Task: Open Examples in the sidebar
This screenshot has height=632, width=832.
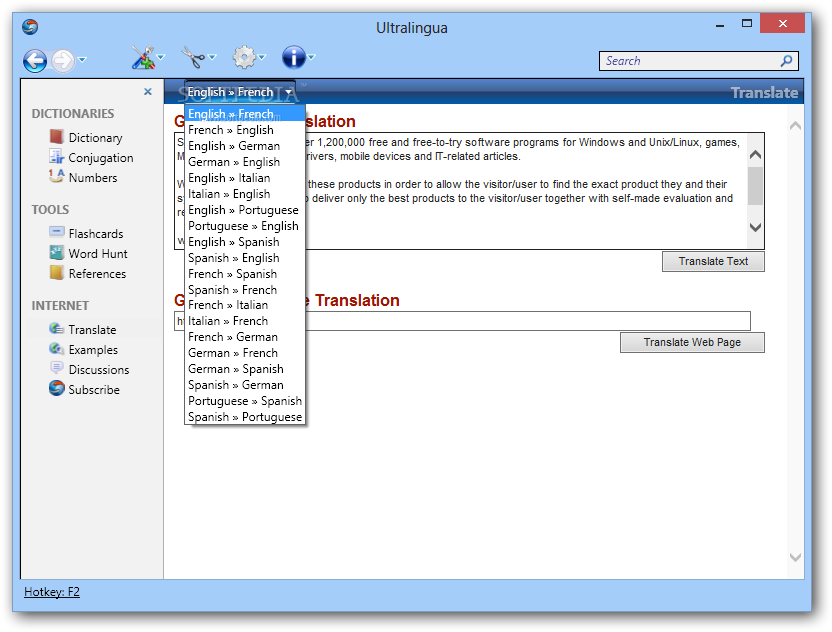Action: (83, 350)
